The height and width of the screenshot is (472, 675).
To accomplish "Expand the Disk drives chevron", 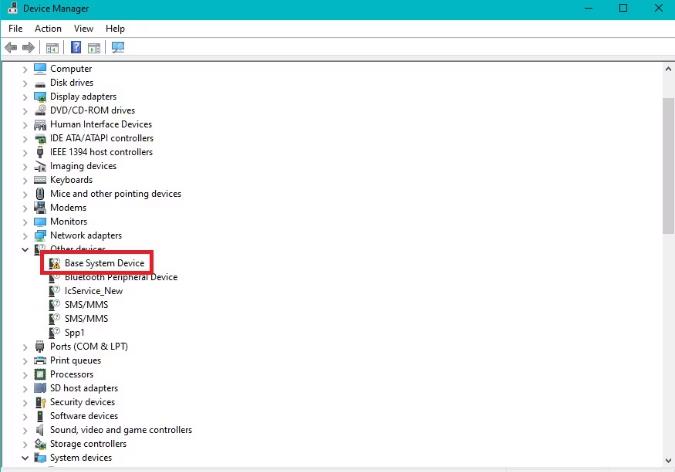I will click(x=25, y=83).
